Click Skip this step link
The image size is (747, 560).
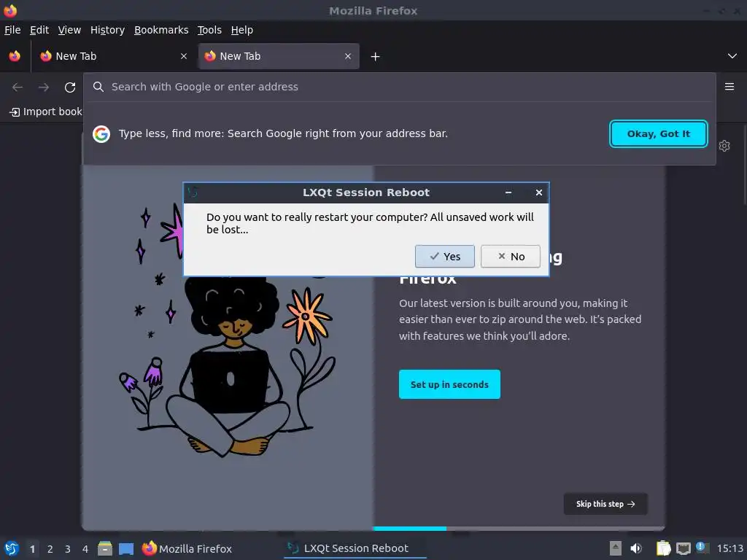pyautogui.click(x=605, y=504)
